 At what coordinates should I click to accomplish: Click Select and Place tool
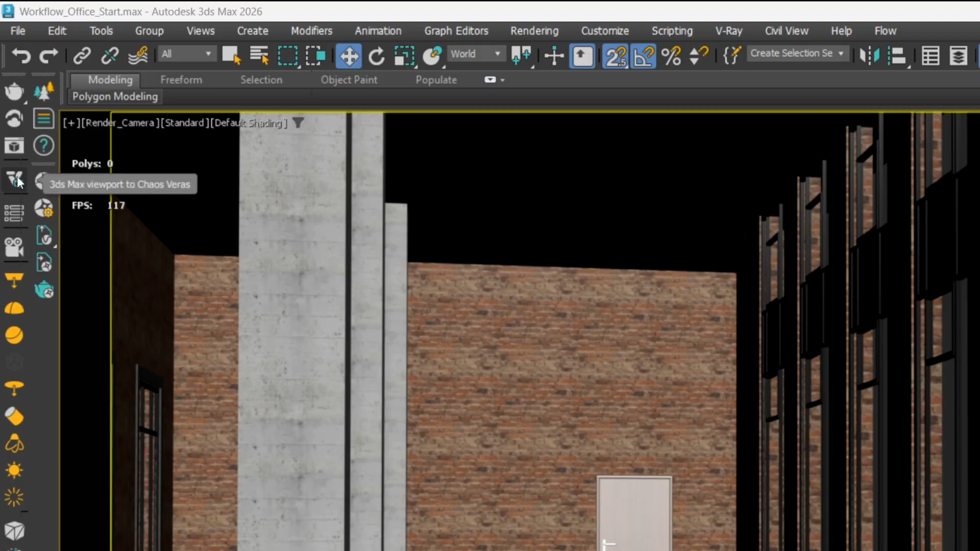pyautogui.click(x=432, y=55)
